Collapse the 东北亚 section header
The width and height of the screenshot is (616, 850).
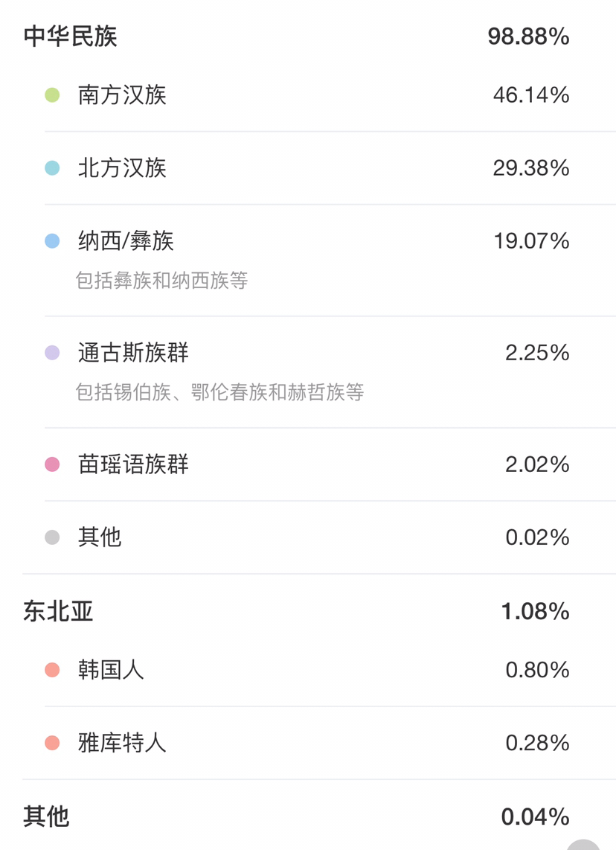pos(58,612)
